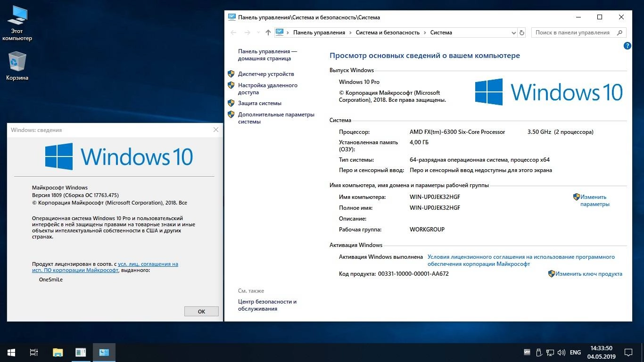Open recent locations dropdown next to Forward arrow
644x362 pixels.
[258, 33]
